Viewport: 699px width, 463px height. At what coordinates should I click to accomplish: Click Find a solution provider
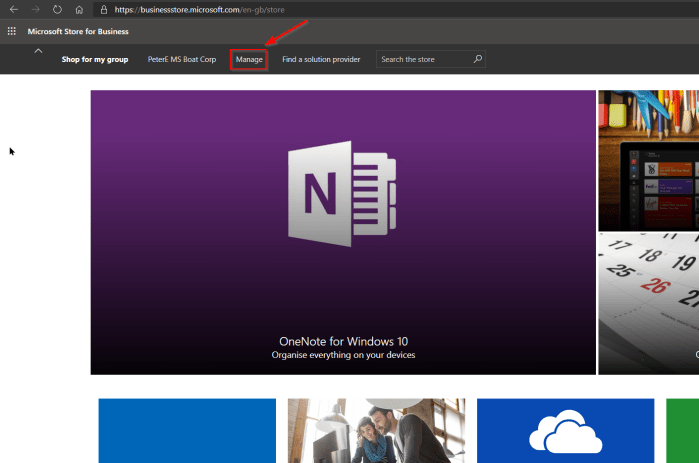tap(321, 60)
